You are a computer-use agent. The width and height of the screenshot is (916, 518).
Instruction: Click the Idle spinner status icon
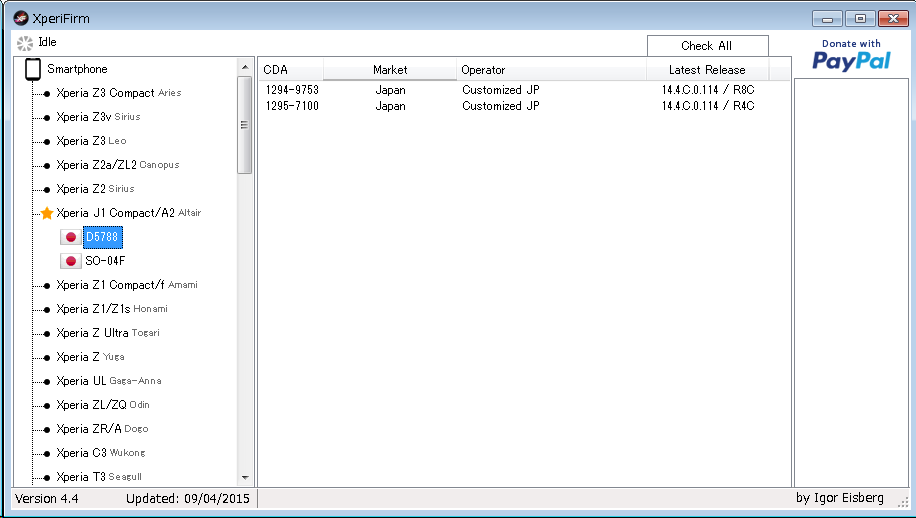25,43
